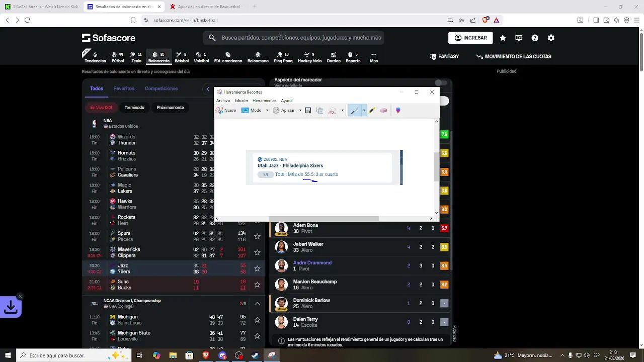
Task: Click the Sofascore logo
Action: pos(108,38)
